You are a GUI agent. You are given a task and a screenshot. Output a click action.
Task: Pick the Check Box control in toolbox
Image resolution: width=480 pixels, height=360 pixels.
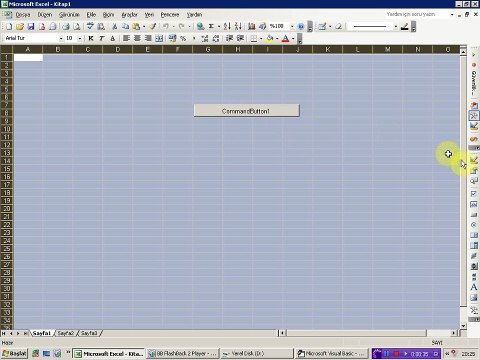point(474,194)
